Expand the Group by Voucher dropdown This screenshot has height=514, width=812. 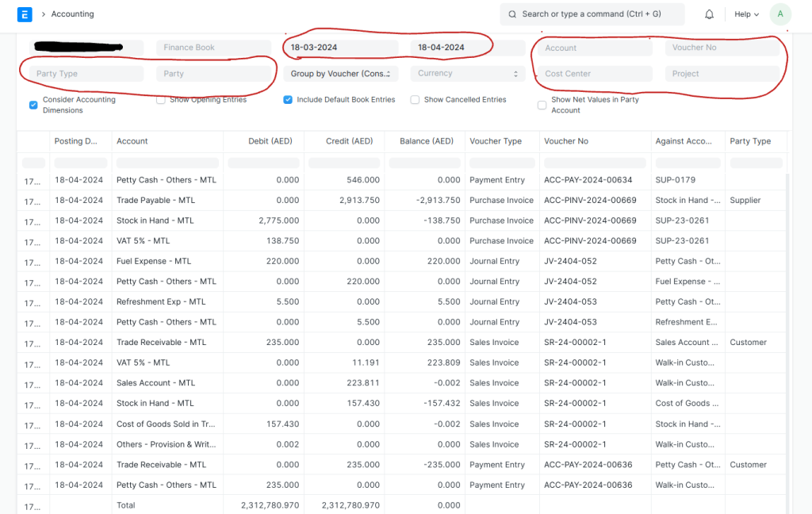tap(340, 74)
